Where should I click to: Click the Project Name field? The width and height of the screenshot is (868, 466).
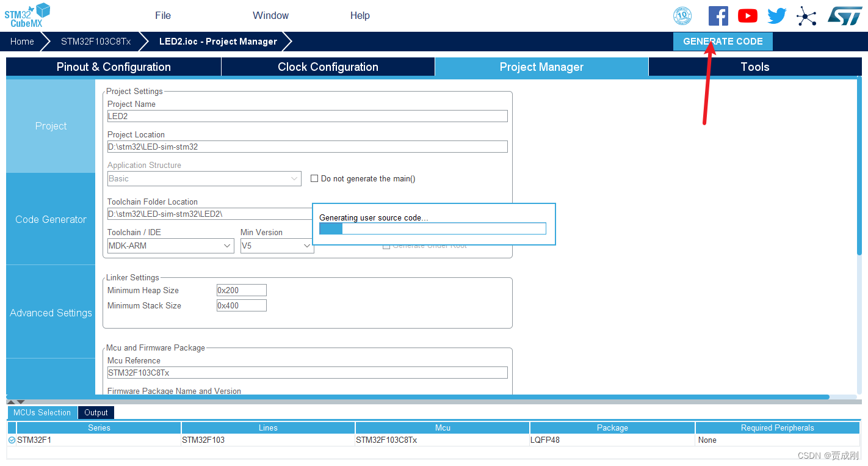308,116
